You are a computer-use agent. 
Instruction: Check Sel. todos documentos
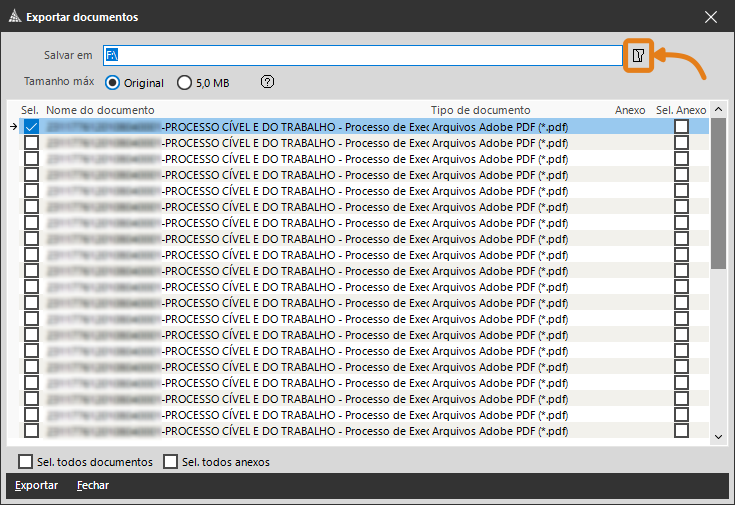click(x=26, y=462)
